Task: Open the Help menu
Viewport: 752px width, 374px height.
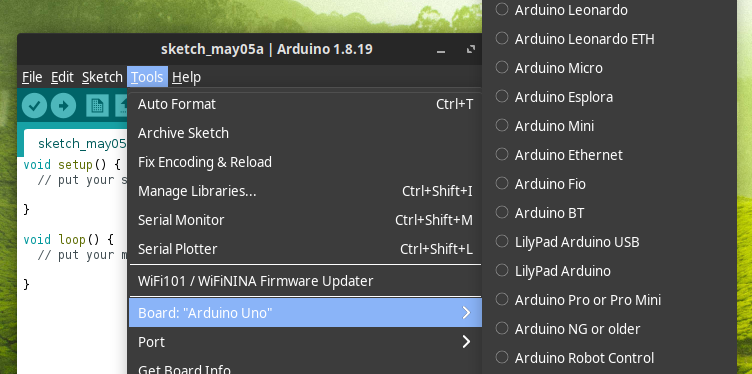Action: point(186,77)
